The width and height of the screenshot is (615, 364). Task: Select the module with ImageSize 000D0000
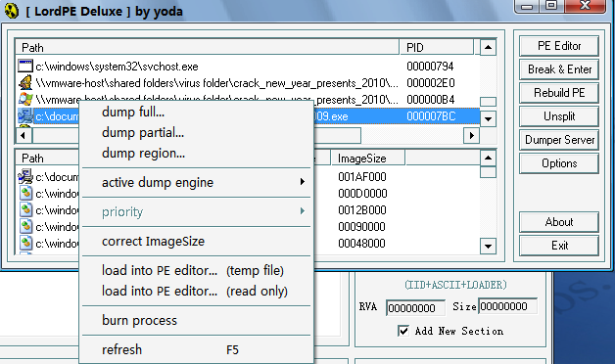(x=362, y=193)
